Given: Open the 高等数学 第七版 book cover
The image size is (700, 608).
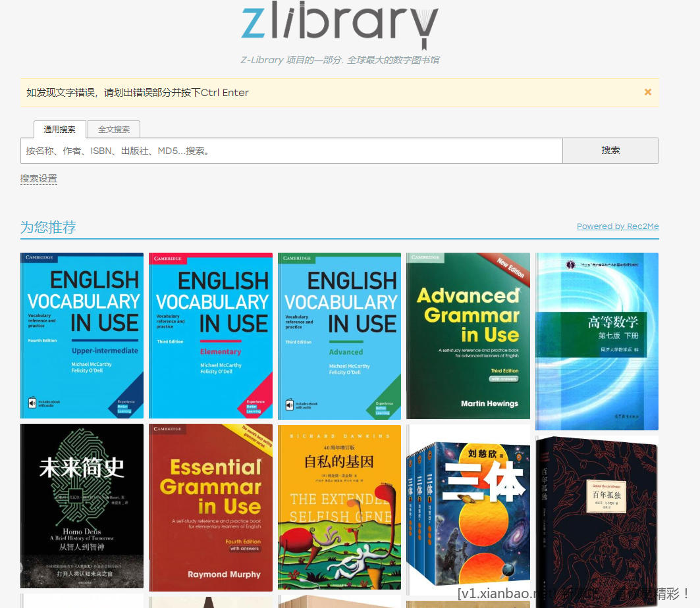Looking at the screenshot, I should (x=597, y=342).
